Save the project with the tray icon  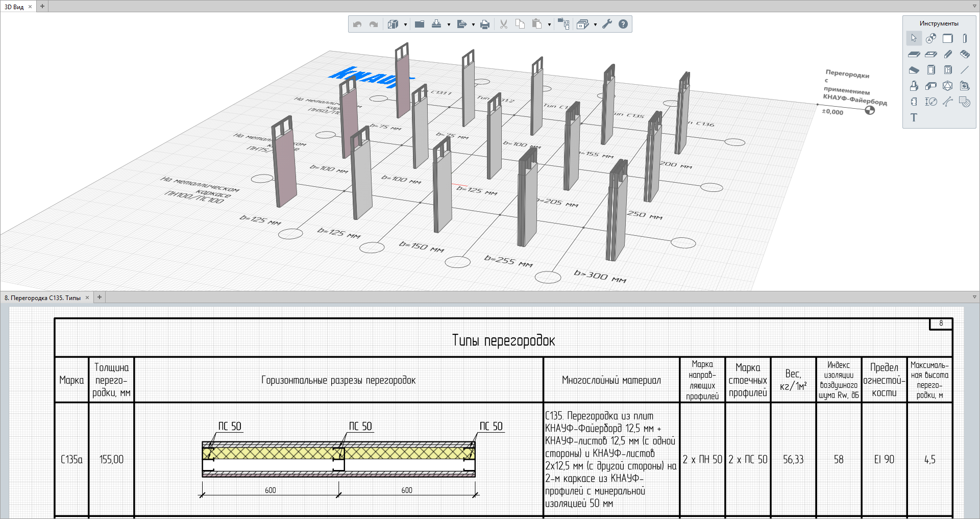[x=436, y=24]
